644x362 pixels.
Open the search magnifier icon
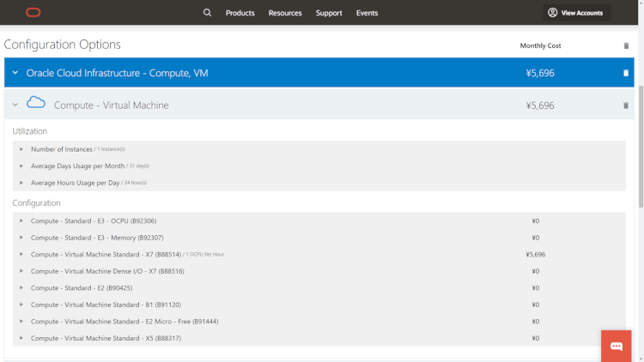208,13
